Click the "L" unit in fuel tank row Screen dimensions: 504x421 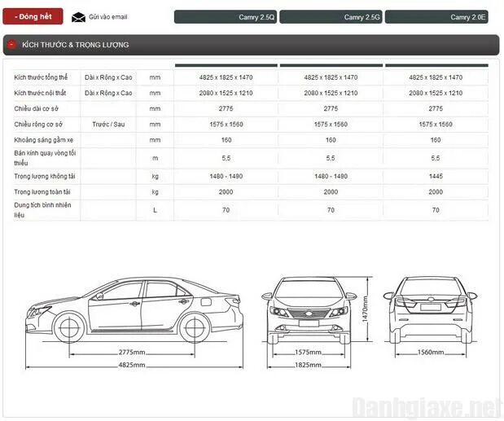(x=155, y=210)
